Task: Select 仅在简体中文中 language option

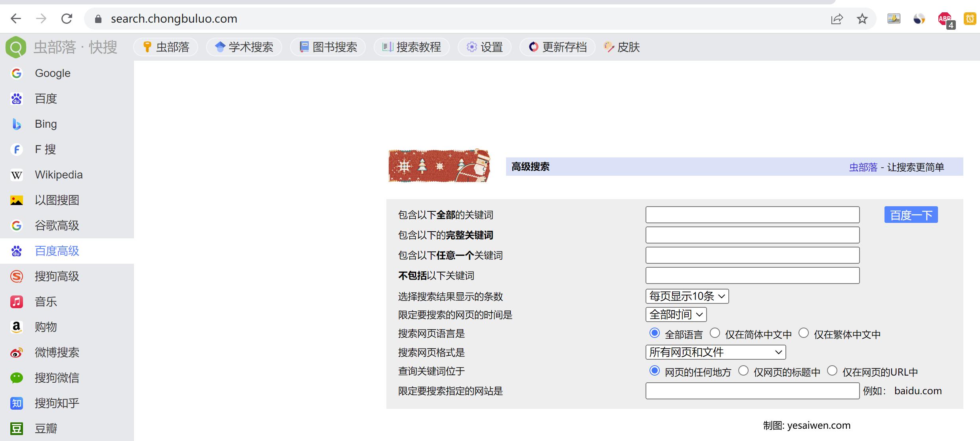Action: [x=715, y=333]
